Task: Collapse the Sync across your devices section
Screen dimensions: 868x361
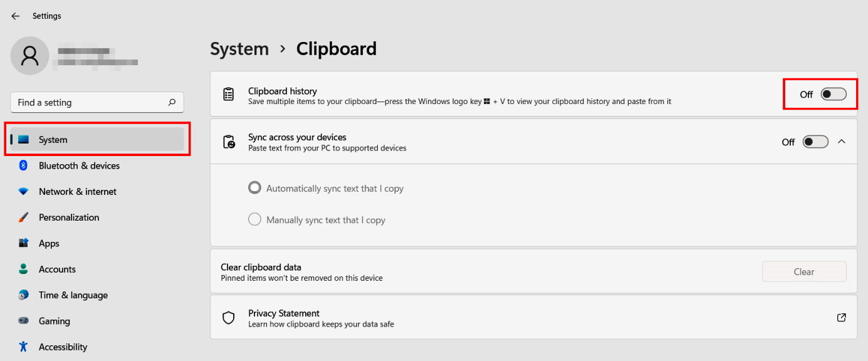Action: tap(842, 142)
